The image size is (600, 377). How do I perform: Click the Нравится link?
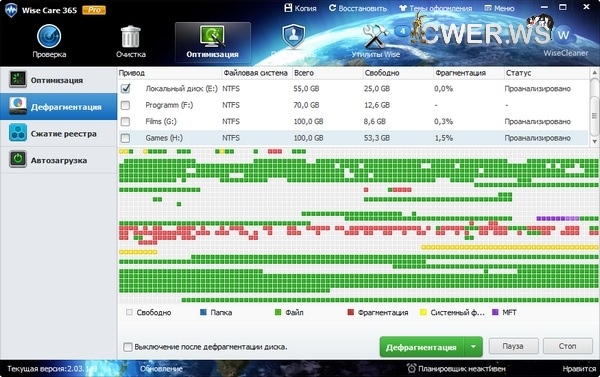tap(579, 369)
